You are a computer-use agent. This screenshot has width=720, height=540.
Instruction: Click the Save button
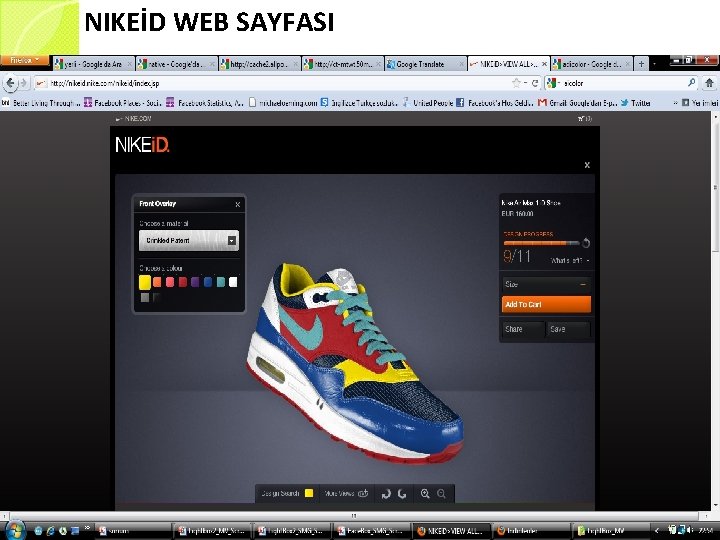coord(568,329)
